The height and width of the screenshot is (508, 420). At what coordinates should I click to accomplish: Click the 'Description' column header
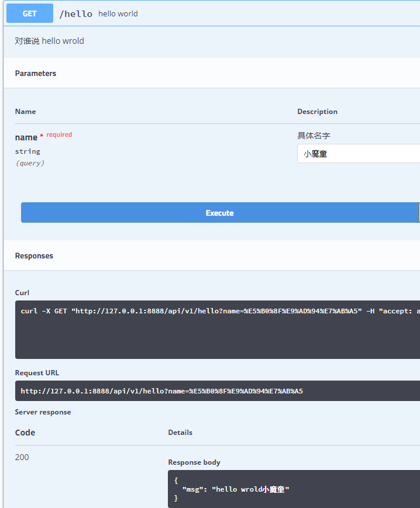click(x=317, y=112)
